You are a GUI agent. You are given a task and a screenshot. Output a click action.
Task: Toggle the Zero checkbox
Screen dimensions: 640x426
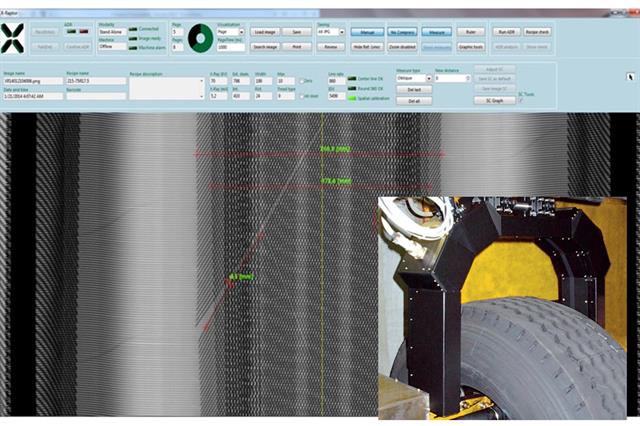(x=302, y=81)
